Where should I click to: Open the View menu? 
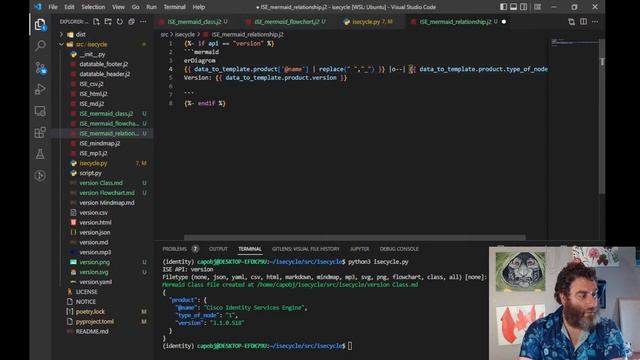click(x=118, y=7)
